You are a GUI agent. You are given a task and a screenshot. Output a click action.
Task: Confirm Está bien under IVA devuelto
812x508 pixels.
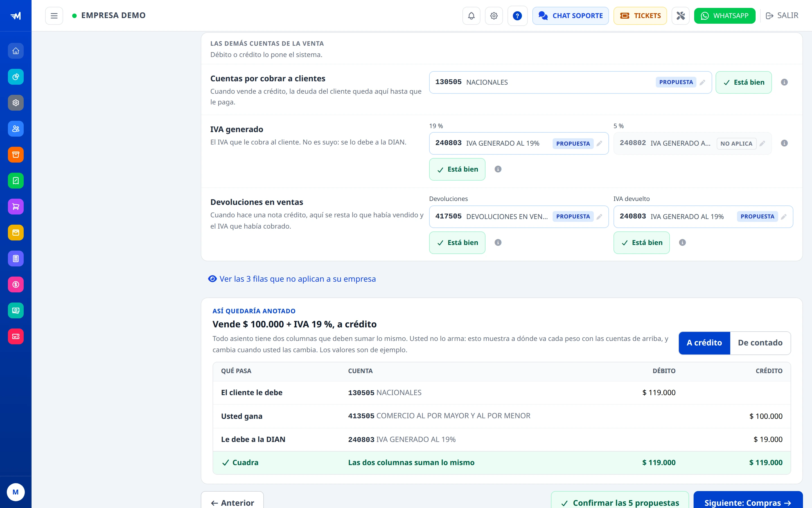[x=641, y=243]
